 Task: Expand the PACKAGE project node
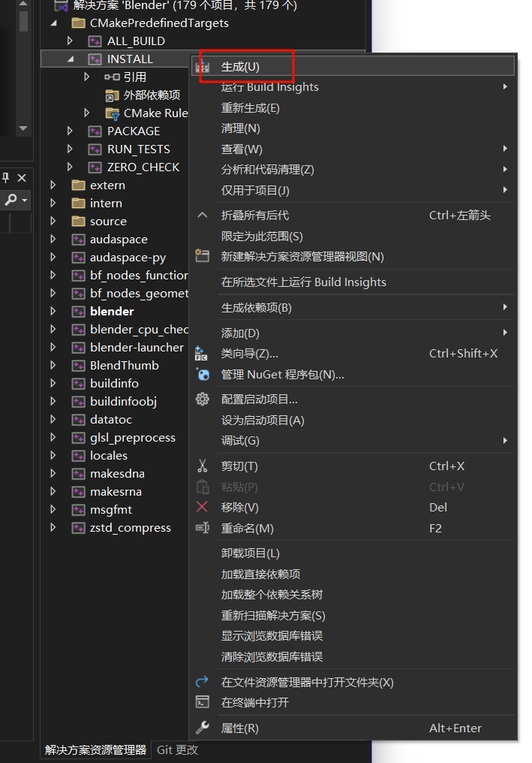click(x=70, y=131)
